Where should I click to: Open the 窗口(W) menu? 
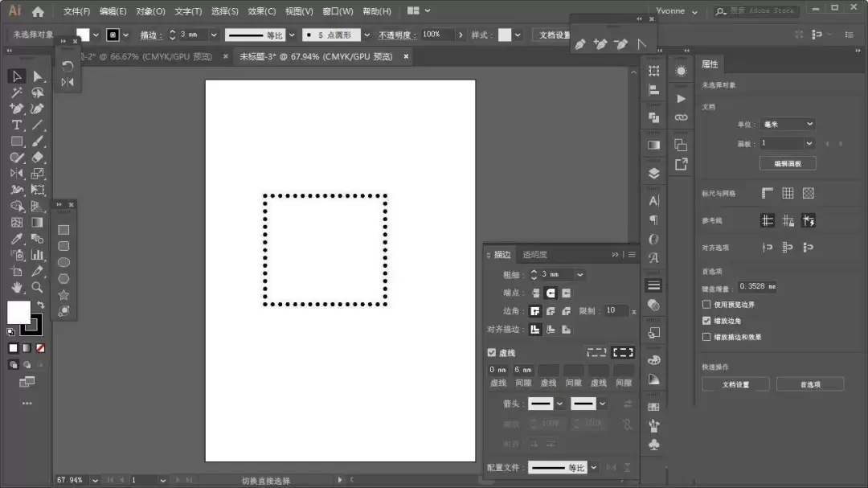[338, 11]
